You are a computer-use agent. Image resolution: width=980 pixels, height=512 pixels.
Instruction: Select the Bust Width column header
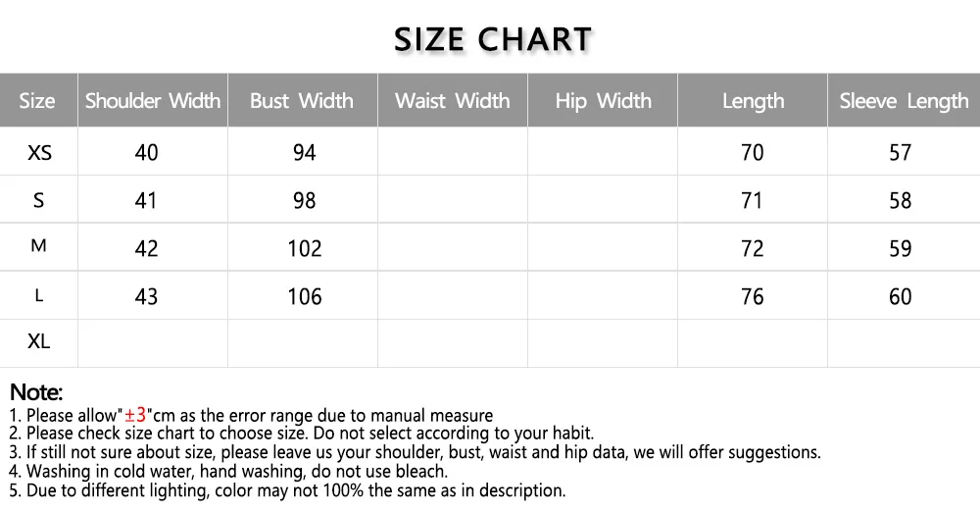(302, 101)
